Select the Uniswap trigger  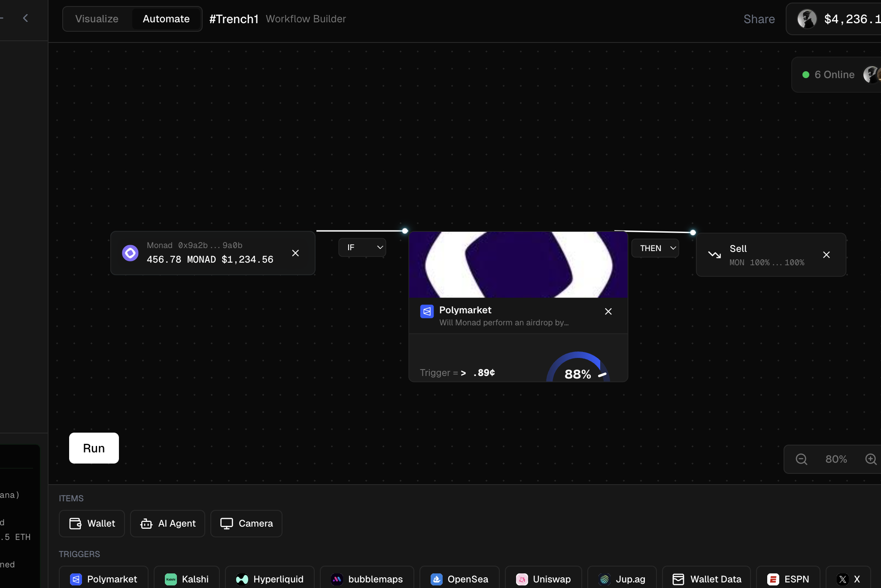(x=543, y=579)
